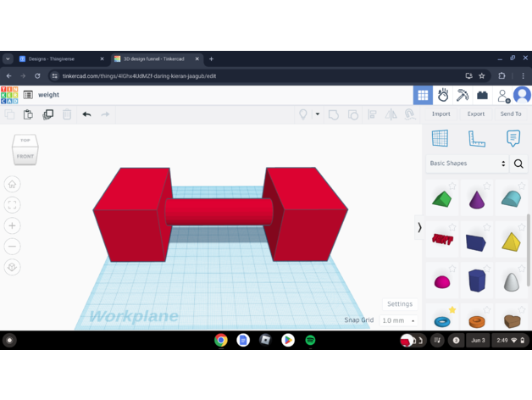
Task: Zoom in with the plus button
Action: pyautogui.click(x=12, y=225)
